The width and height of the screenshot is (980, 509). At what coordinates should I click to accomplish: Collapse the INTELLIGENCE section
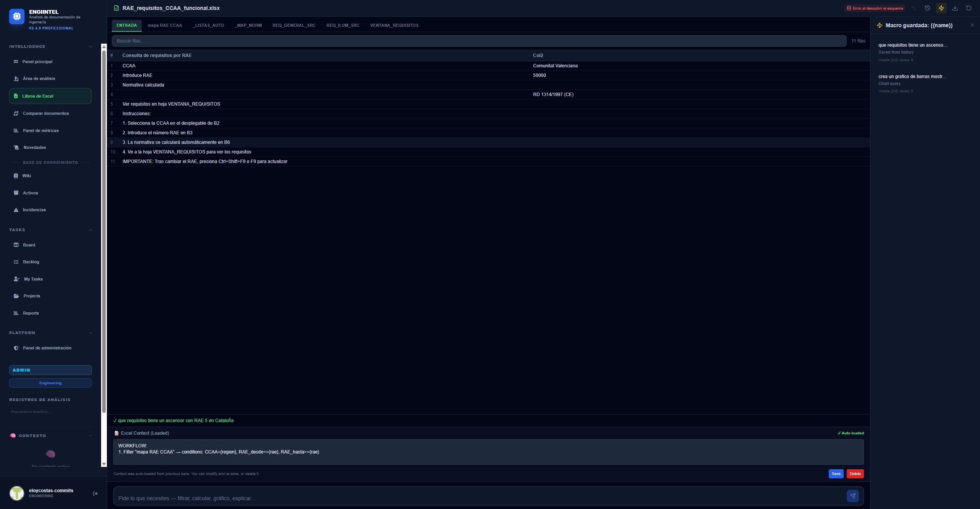click(90, 47)
